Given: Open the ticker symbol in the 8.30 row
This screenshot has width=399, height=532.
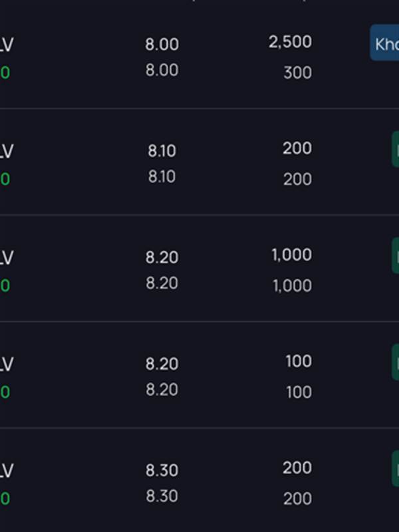Looking at the screenshot, I should pyautogui.click(x=7, y=470).
